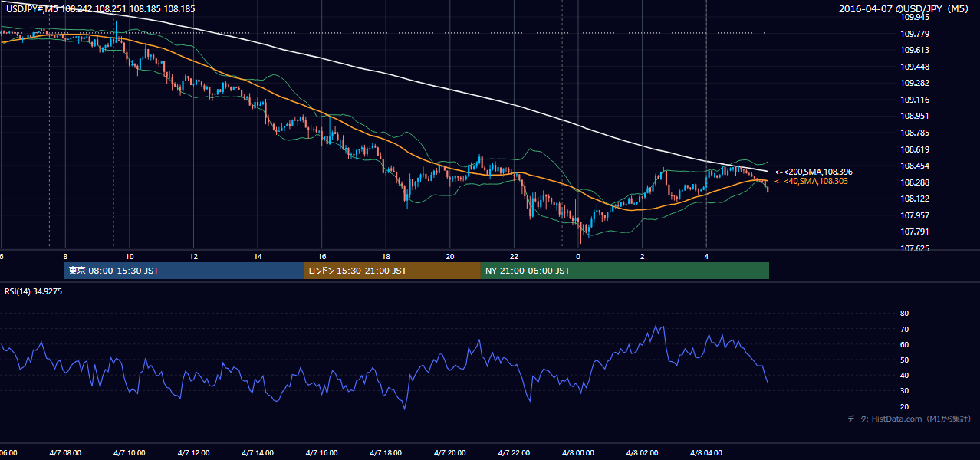Click price axis value 109.945

tap(915, 17)
